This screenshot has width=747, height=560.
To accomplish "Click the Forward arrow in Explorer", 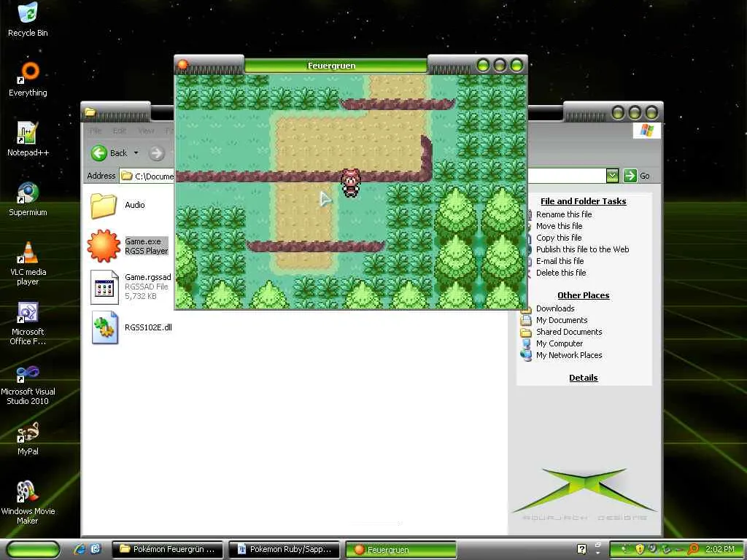I will 156,153.
